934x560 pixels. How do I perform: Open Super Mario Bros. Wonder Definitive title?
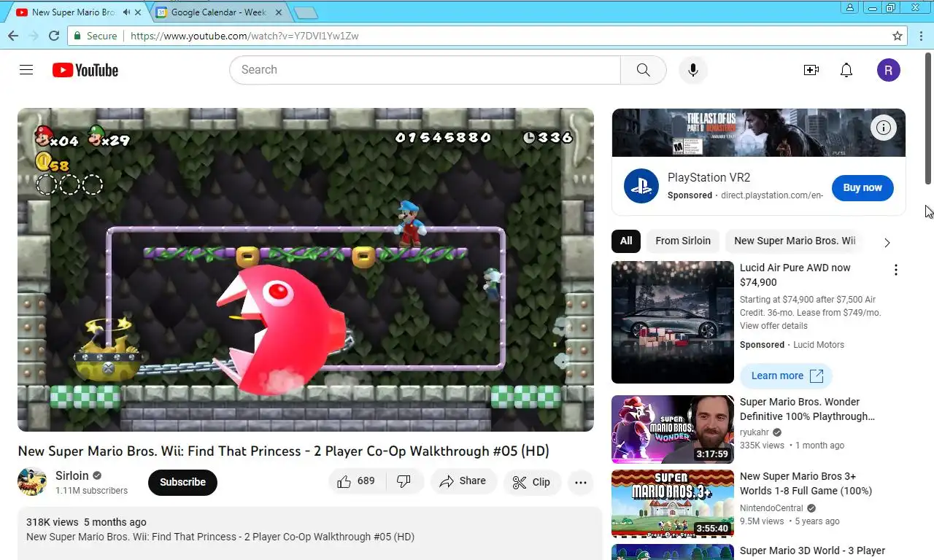tap(807, 409)
